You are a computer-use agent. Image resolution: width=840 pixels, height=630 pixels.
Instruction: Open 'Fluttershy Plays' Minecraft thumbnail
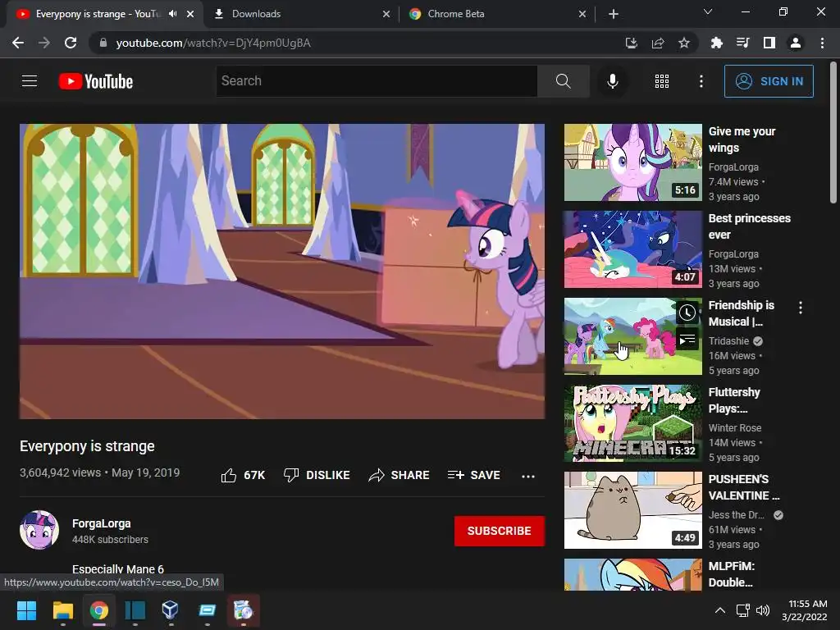632,423
